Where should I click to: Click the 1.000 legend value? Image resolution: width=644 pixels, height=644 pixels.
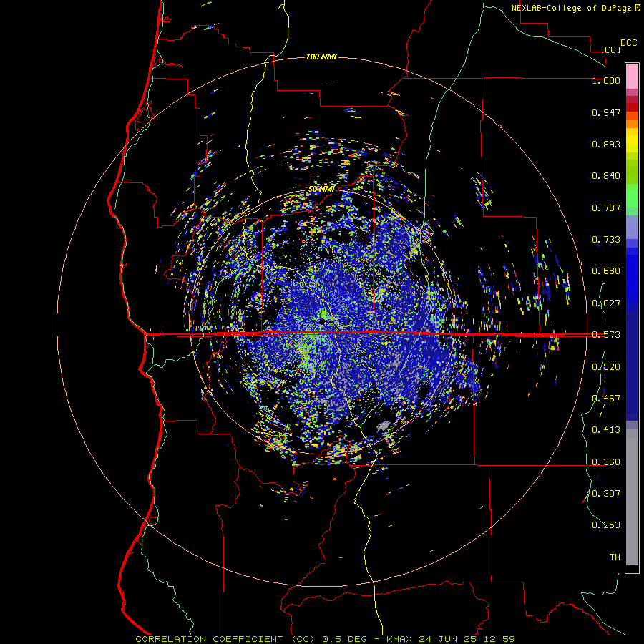point(606,80)
